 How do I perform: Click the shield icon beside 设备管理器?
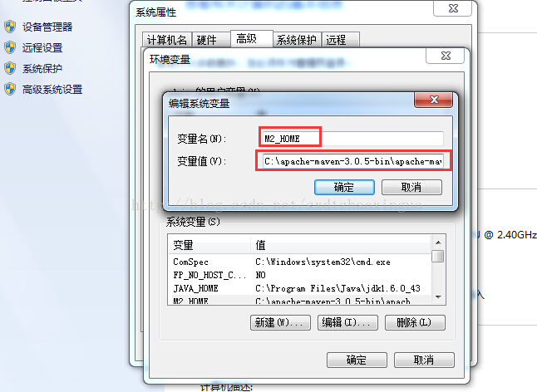10,27
